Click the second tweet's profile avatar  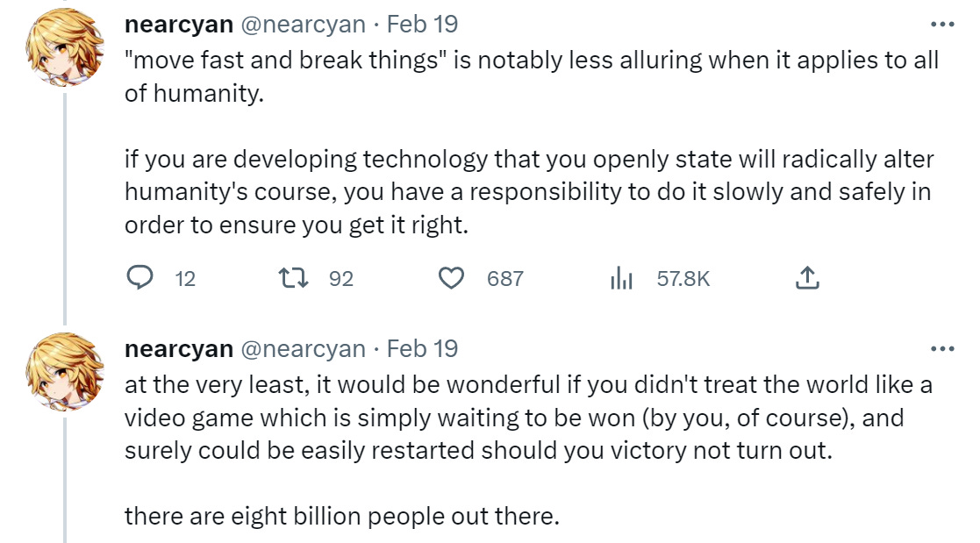click(64, 370)
